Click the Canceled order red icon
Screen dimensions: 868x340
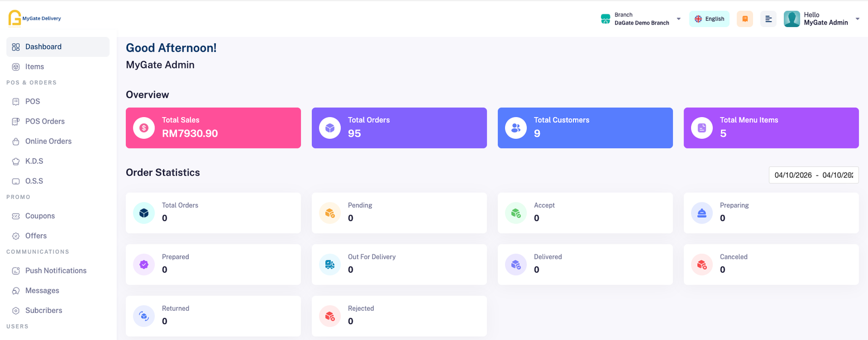[x=701, y=265]
